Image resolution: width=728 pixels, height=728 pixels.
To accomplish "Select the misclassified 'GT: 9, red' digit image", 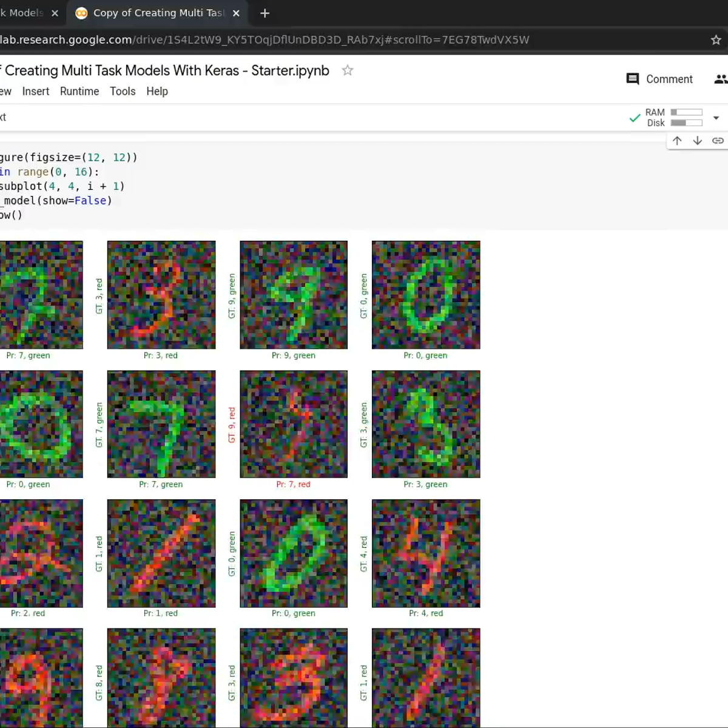I will 294,425.
